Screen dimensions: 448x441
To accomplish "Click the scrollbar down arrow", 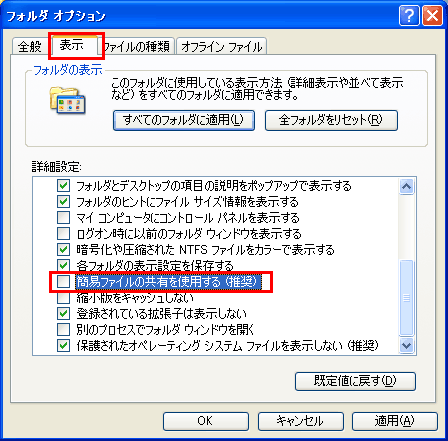I will point(406,345).
